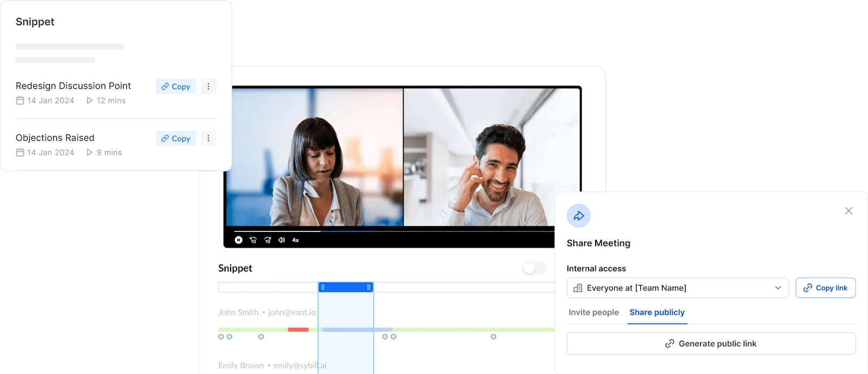868x374 pixels.
Task: Click the left handle of the snippet range
Action: pyautogui.click(x=322, y=287)
